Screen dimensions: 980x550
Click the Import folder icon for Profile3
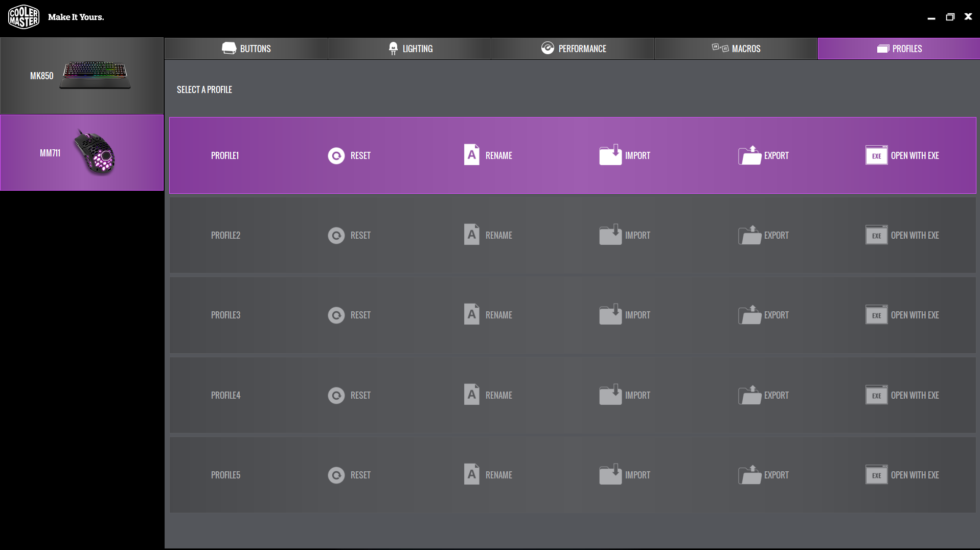coord(610,314)
